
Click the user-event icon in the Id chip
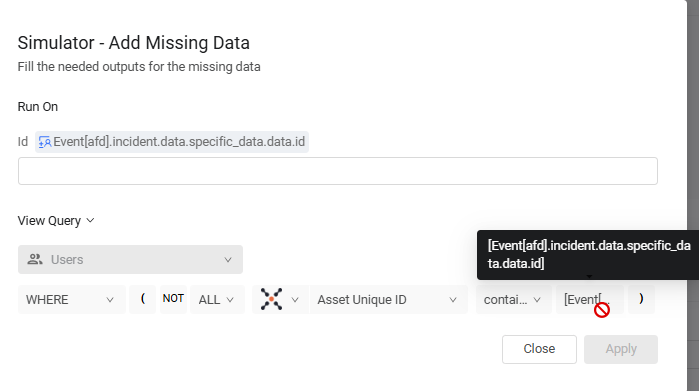point(45,142)
